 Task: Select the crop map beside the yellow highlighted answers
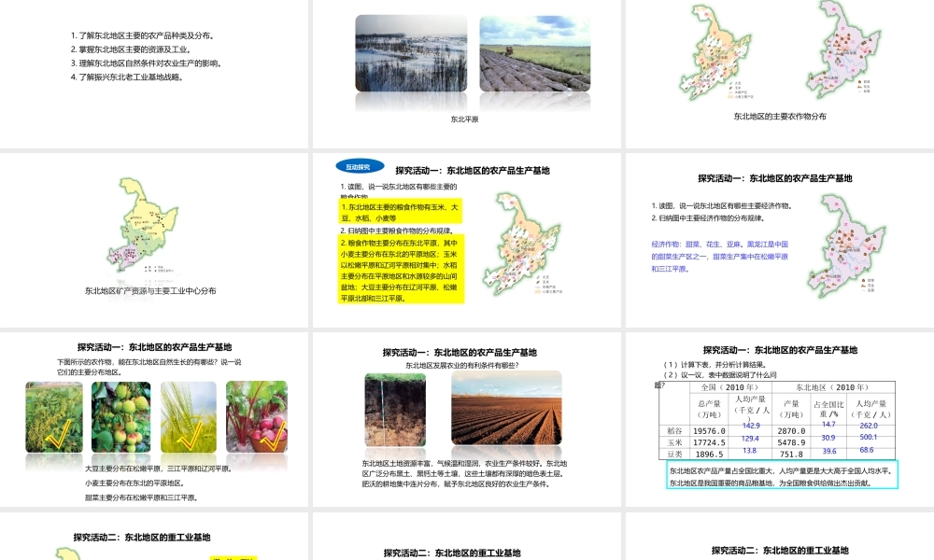tap(521, 244)
